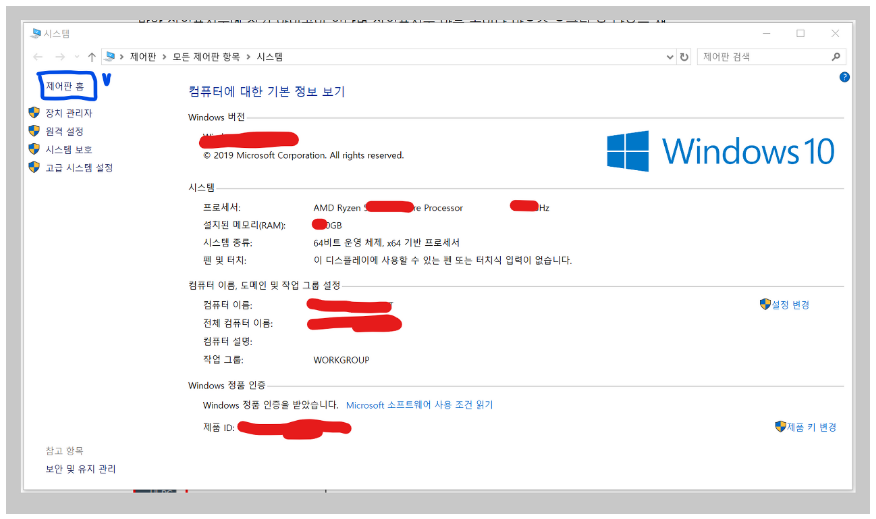This screenshot has width=876, height=519.
Task: Open 보안 및 유지 관리 link
Action: pos(80,469)
